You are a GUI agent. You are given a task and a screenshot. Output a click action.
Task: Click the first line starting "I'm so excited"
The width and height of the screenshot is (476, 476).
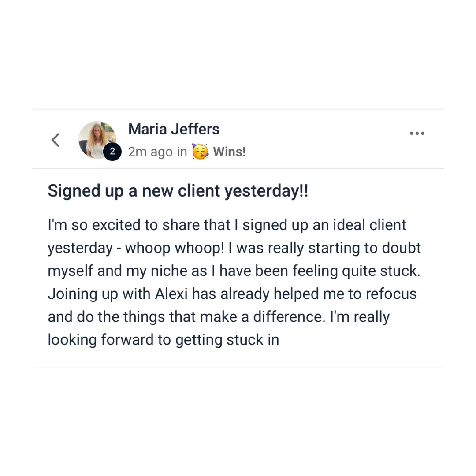pyautogui.click(x=227, y=225)
